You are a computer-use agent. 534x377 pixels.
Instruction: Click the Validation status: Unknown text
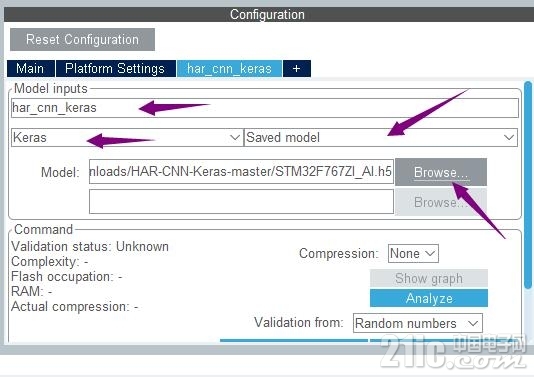point(90,246)
